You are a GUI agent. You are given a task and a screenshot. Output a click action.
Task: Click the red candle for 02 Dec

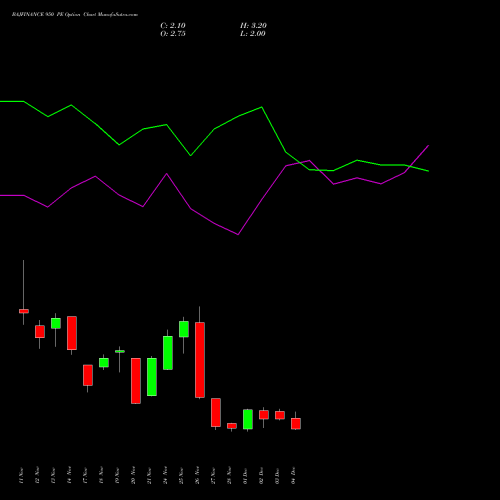[x=264, y=415]
